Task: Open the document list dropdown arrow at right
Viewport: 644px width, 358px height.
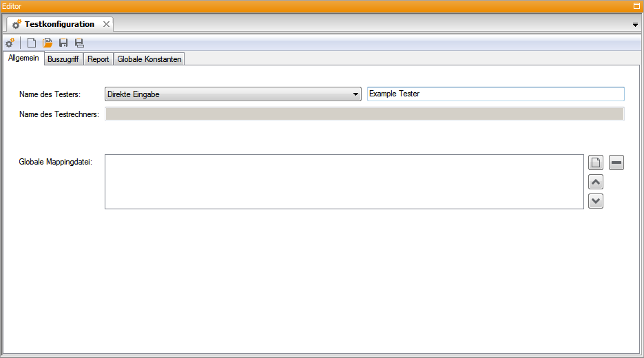Action: tap(635, 25)
